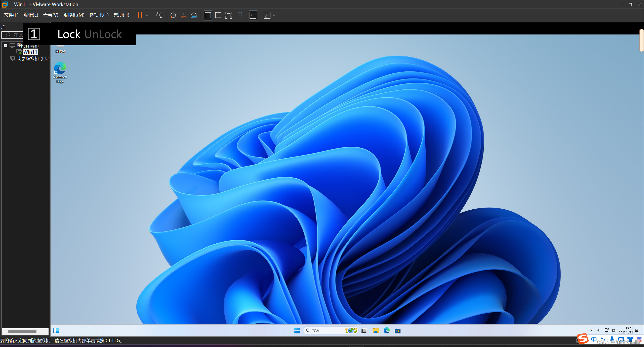
Task: Open the Sogou skin shirt icon
Action: tap(630, 339)
